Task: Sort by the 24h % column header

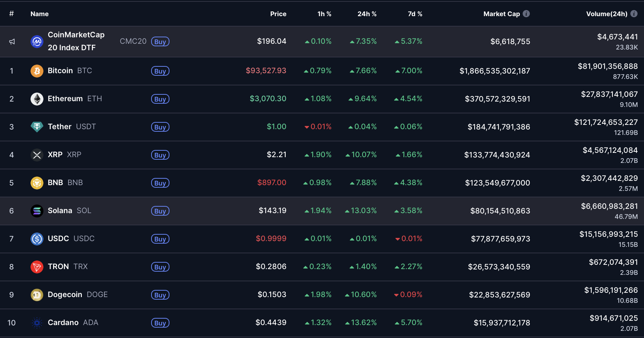Action: click(x=367, y=14)
